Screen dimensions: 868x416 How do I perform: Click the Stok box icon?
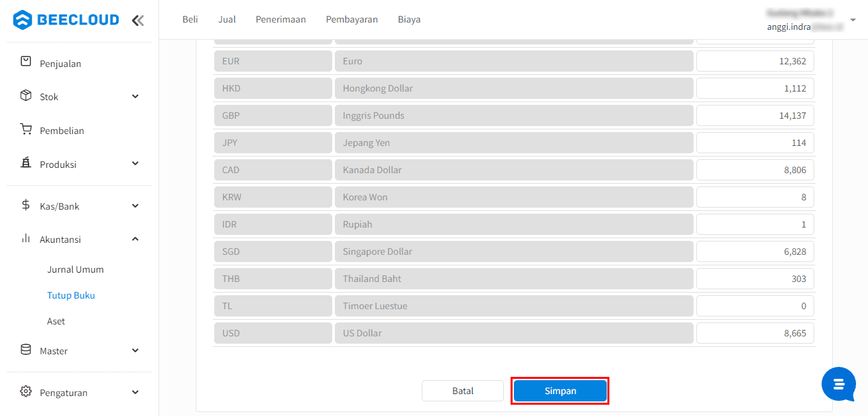click(26, 96)
